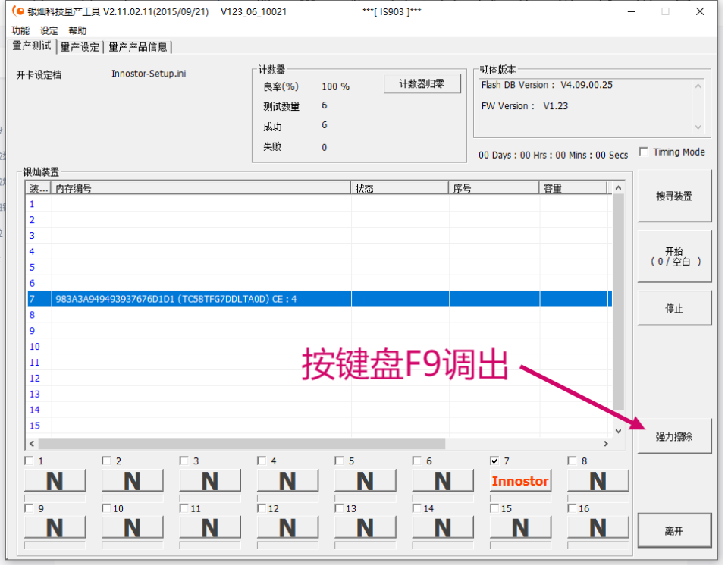
Task: Check the port 15 checkbox
Action: (494, 507)
